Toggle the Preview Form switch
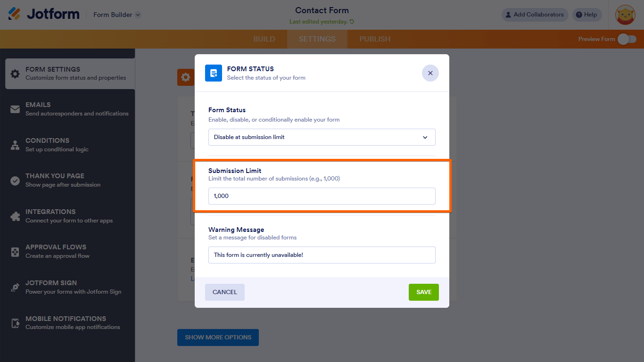The height and width of the screenshot is (362, 644). [x=627, y=39]
